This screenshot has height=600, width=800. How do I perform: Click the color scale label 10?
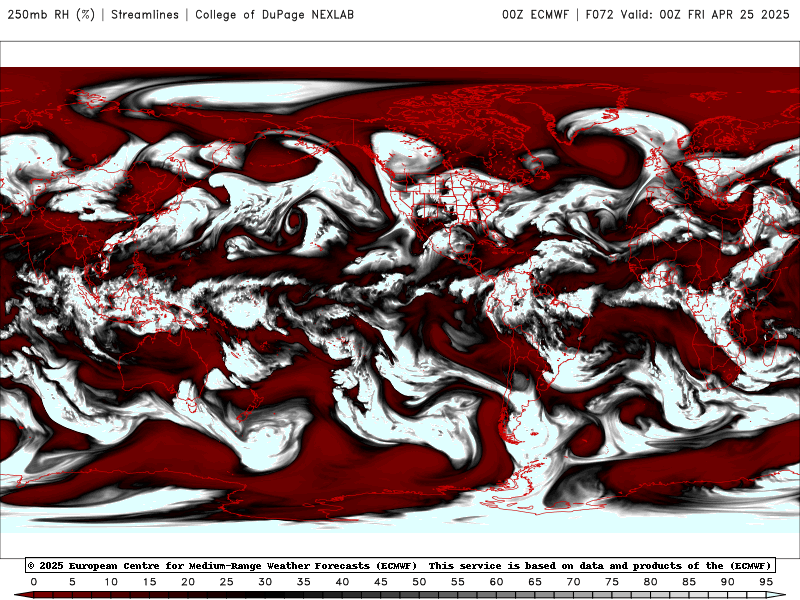[111, 582]
